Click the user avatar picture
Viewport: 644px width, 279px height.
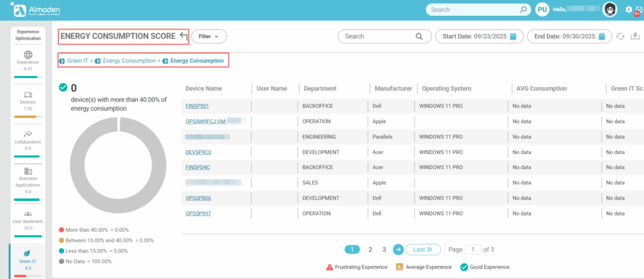pyautogui.click(x=609, y=9)
